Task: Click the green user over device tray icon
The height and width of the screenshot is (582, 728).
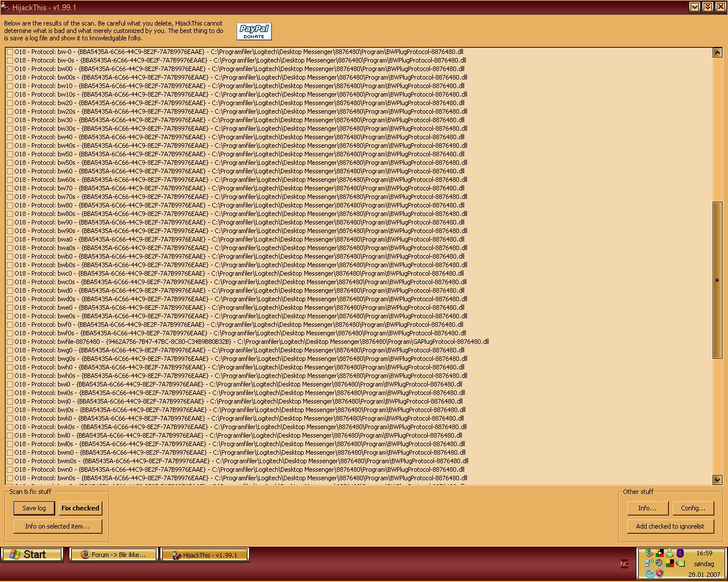Action: pyautogui.click(x=649, y=553)
